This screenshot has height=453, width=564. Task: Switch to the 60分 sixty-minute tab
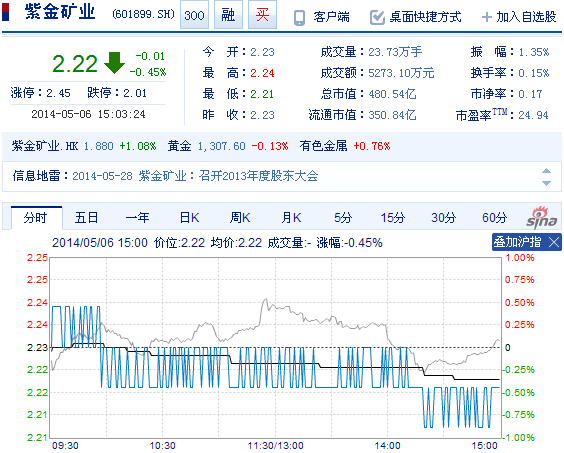click(495, 218)
